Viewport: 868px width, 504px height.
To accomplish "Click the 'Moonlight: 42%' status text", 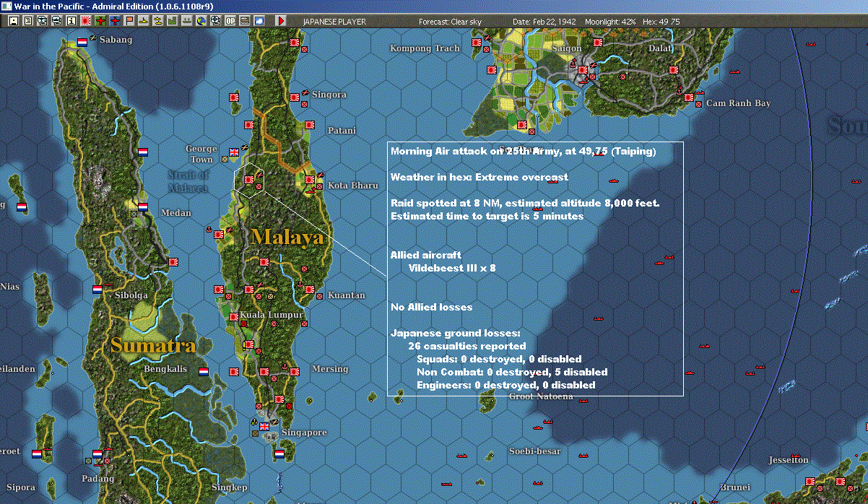I will point(610,22).
